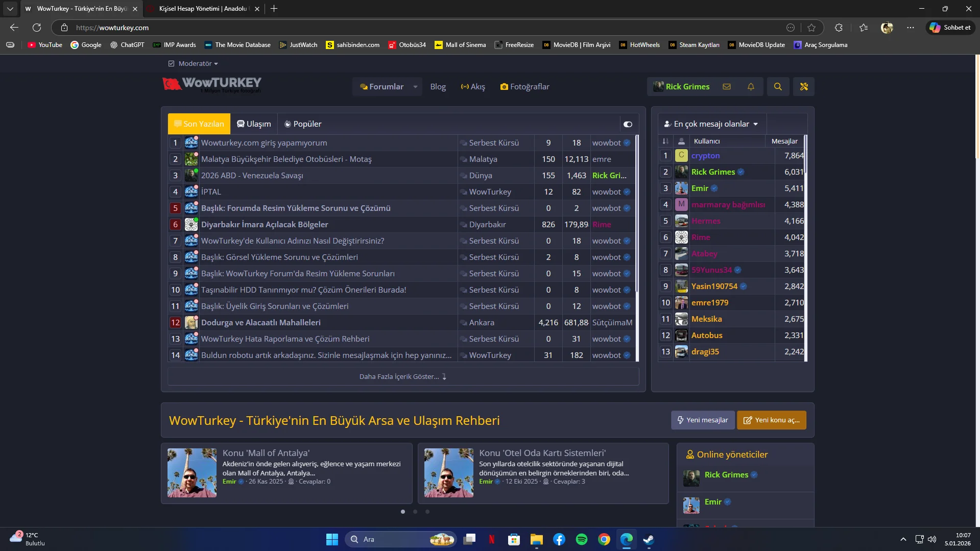
Task: Expand the Moderatör dropdown
Action: point(198,64)
